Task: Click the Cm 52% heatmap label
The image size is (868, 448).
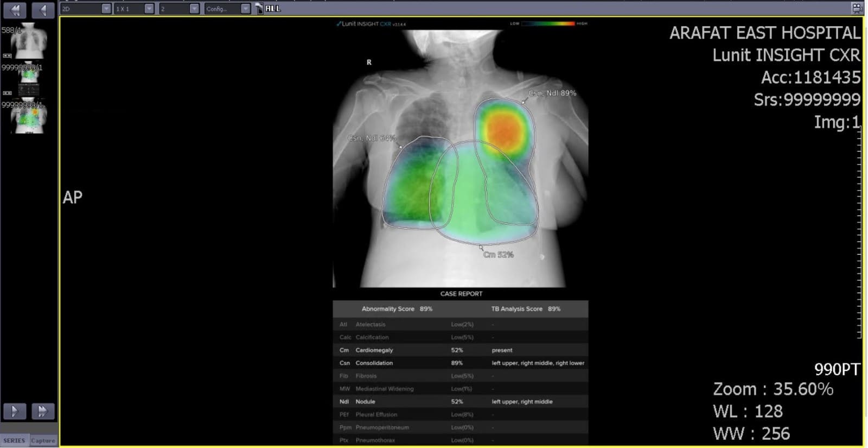Action: [x=498, y=254]
